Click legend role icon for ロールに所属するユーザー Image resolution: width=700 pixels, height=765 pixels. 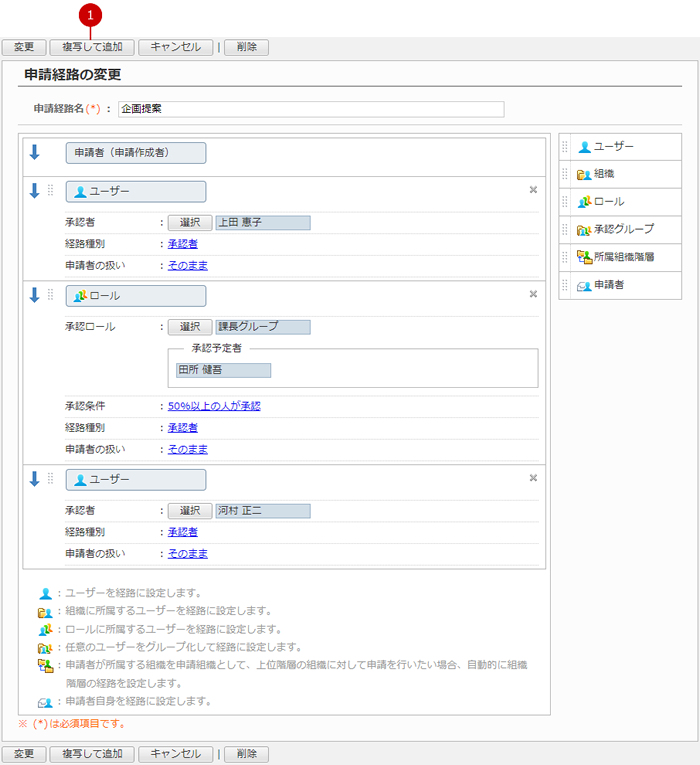45,630
